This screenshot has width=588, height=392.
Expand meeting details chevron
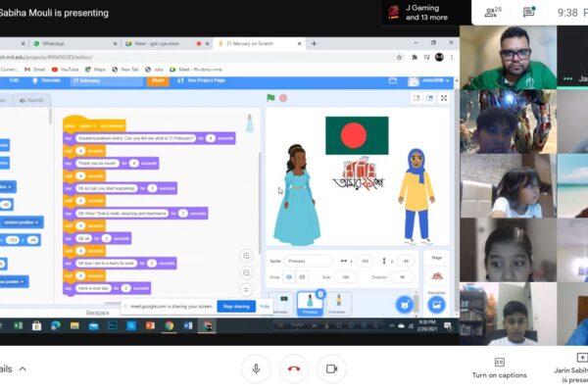24,369
